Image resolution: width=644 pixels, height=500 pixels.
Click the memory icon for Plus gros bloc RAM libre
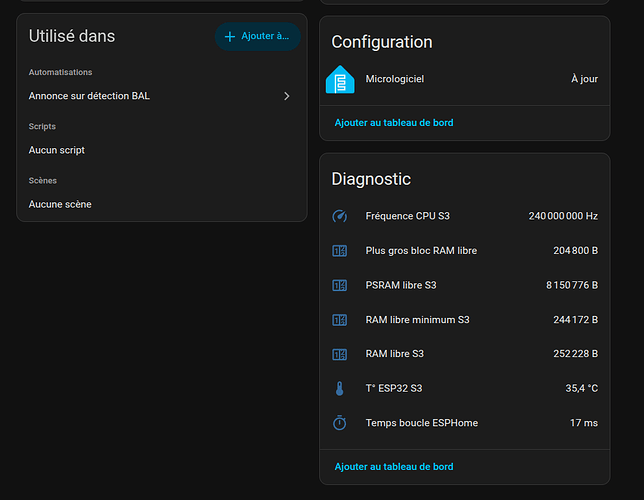pyautogui.click(x=340, y=251)
